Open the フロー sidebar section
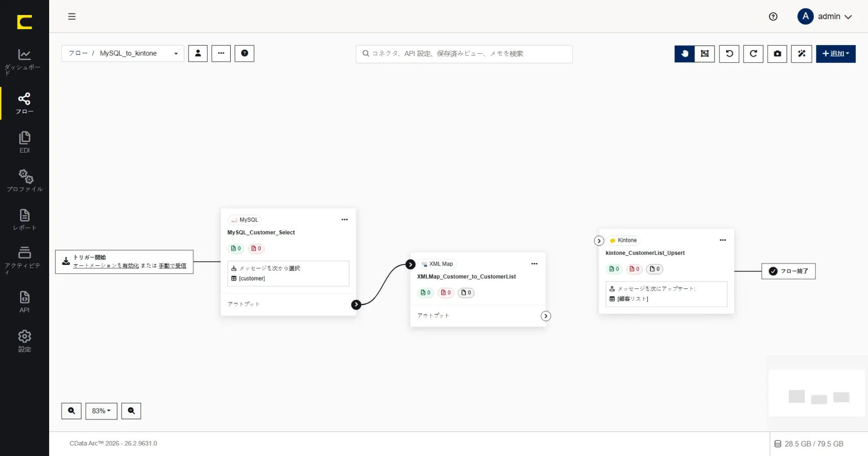The height and width of the screenshot is (456, 868). (24, 103)
